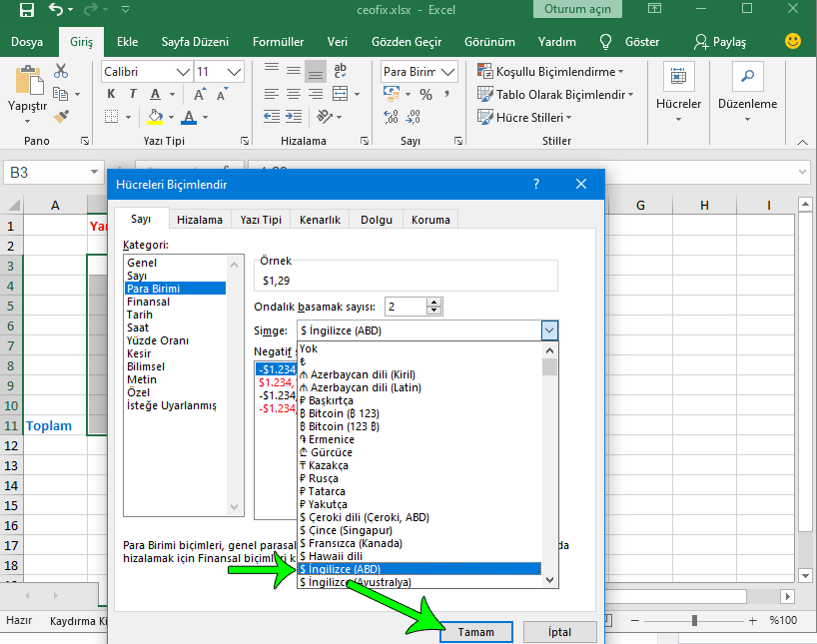Open the Hizalama dialog tab
This screenshot has height=644, width=817.
(x=199, y=220)
